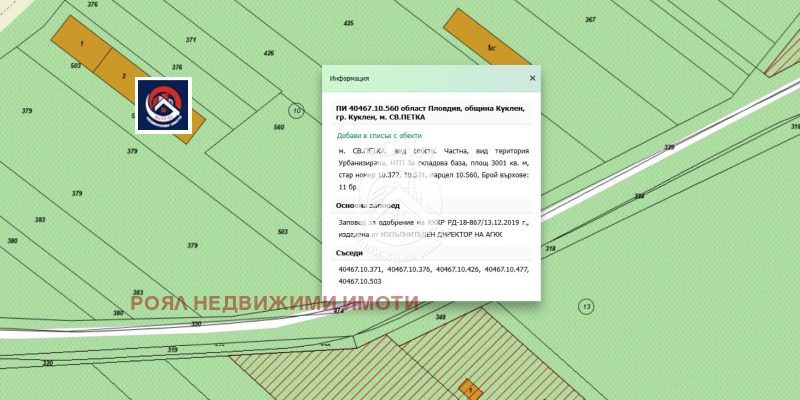The image size is (800, 400).
Task: Click parcel label 425
Action: tap(348, 23)
